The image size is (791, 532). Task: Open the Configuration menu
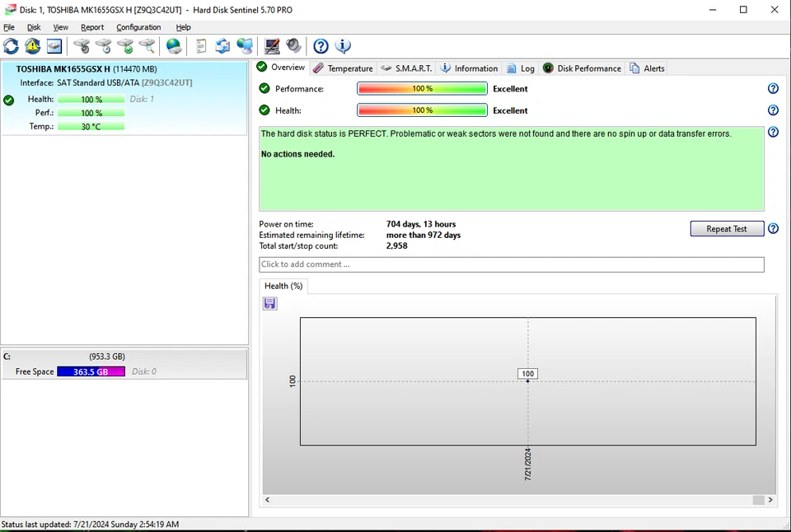coord(138,27)
